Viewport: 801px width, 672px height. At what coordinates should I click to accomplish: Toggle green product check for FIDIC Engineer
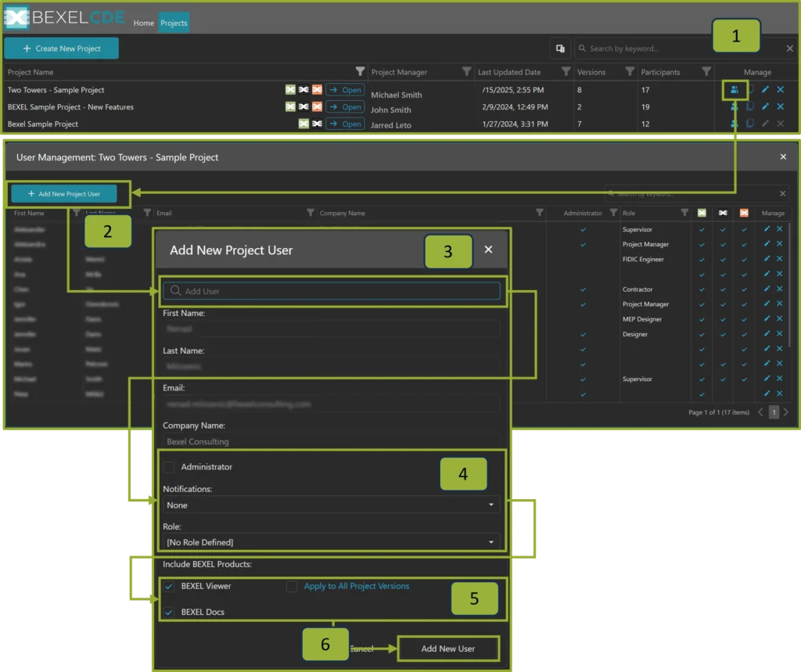(x=702, y=260)
